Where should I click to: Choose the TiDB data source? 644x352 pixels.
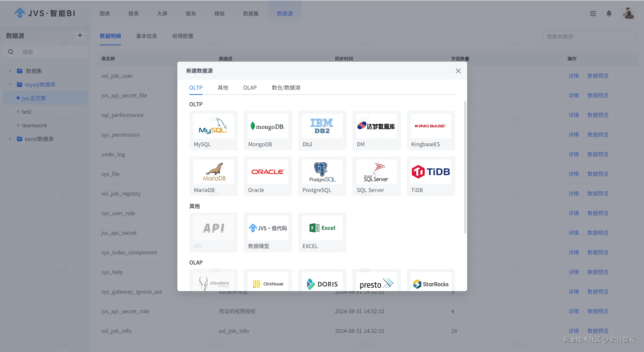tap(430, 172)
